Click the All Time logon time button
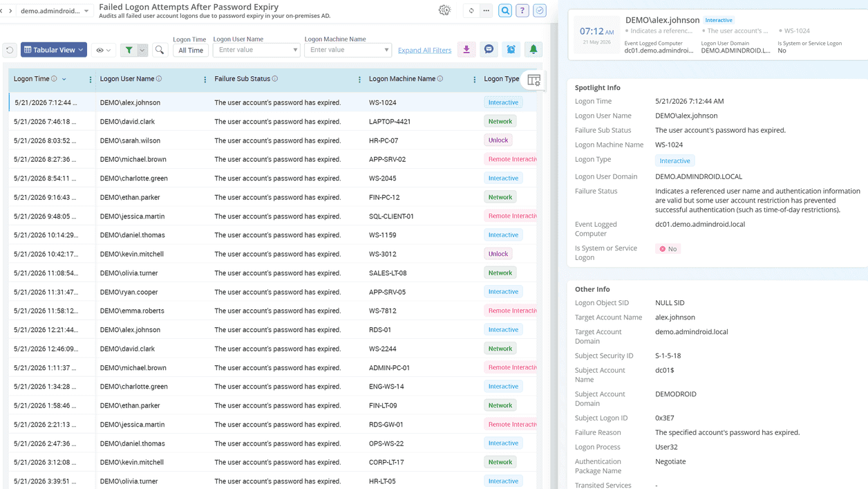Viewport: 868px width, 489px height. click(191, 50)
